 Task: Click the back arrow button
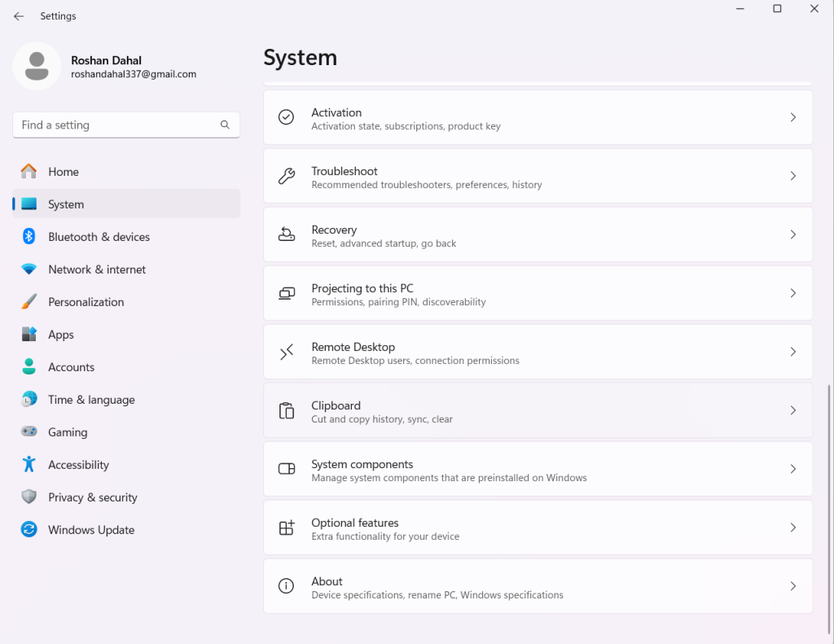[19, 15]
